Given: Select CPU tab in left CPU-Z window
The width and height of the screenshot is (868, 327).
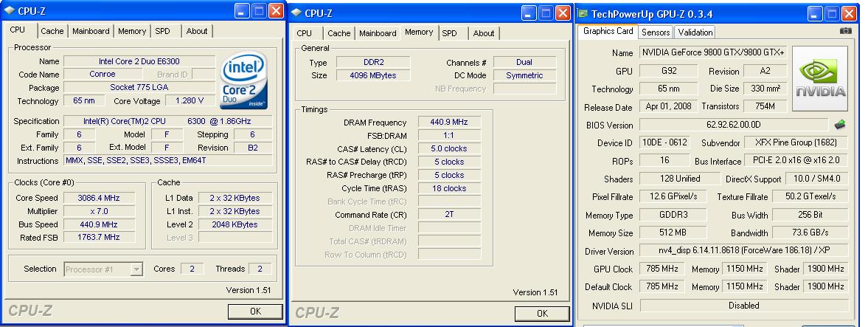Looking at the screenshot, I should click(x=18, y=30).
